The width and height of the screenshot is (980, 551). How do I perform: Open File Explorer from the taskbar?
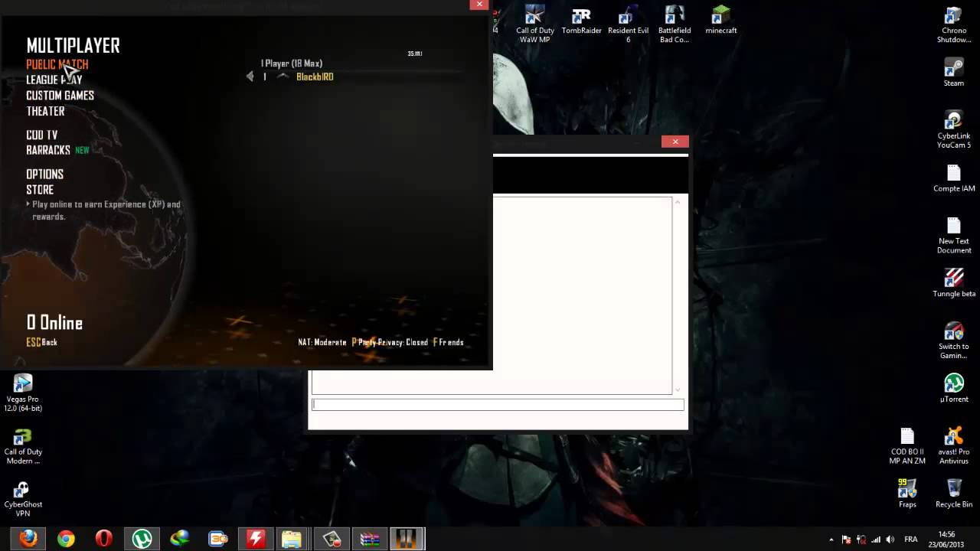tap(292, 539)
